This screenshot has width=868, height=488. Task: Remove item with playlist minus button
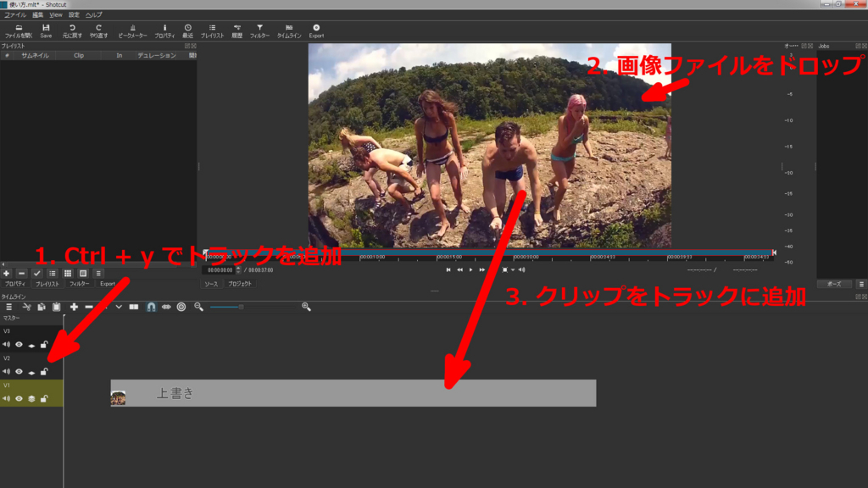click(x=21, y=274)
